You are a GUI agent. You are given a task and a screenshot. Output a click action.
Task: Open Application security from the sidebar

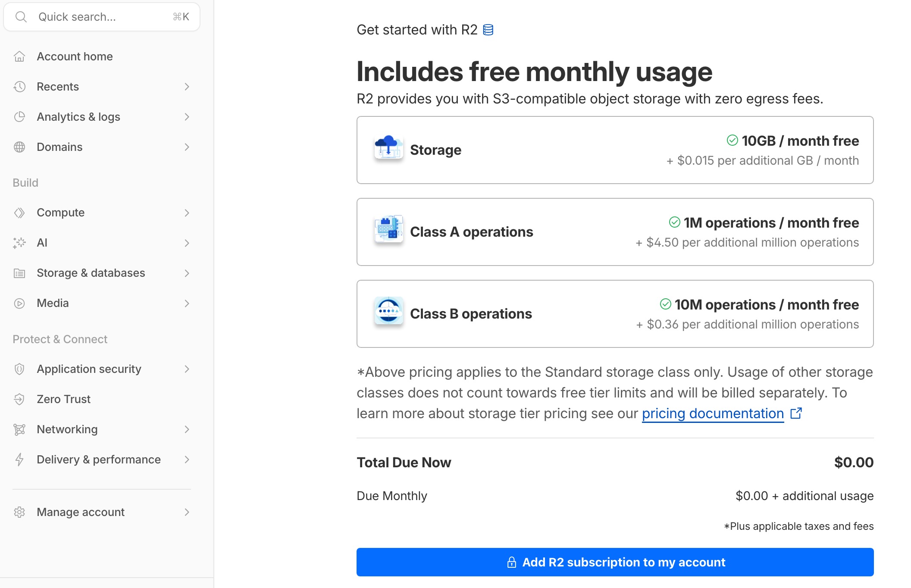pos(89,369)
